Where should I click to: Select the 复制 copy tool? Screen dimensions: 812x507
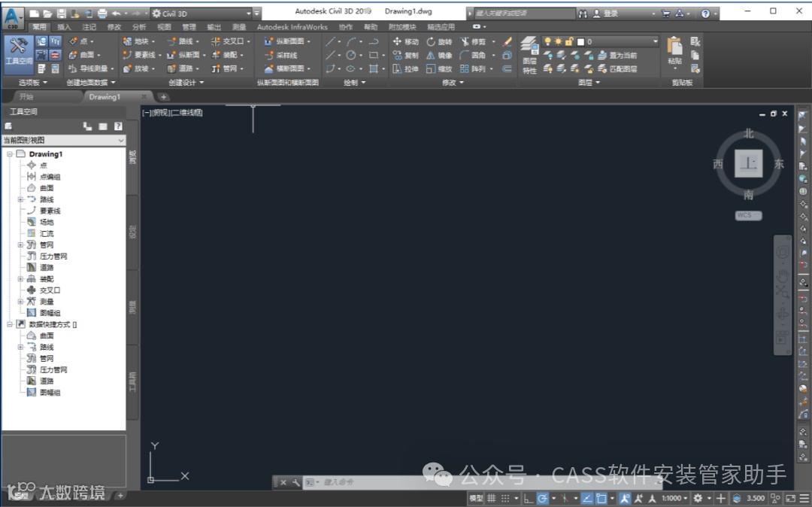pyautogui.click(x=405, y=55)
